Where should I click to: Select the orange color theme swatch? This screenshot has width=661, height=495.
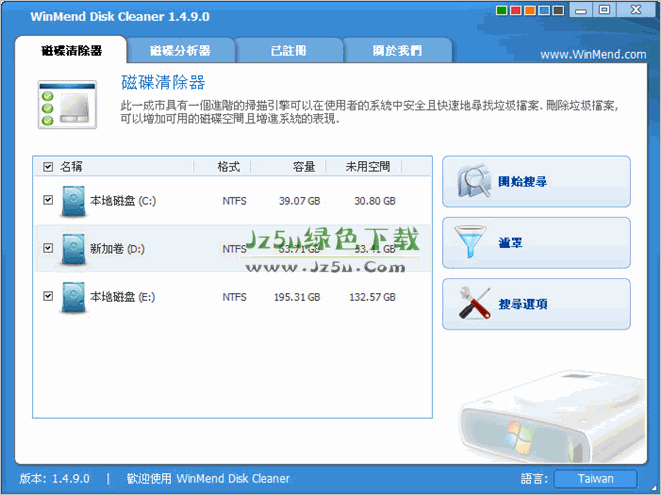click(x=530, y=11)
